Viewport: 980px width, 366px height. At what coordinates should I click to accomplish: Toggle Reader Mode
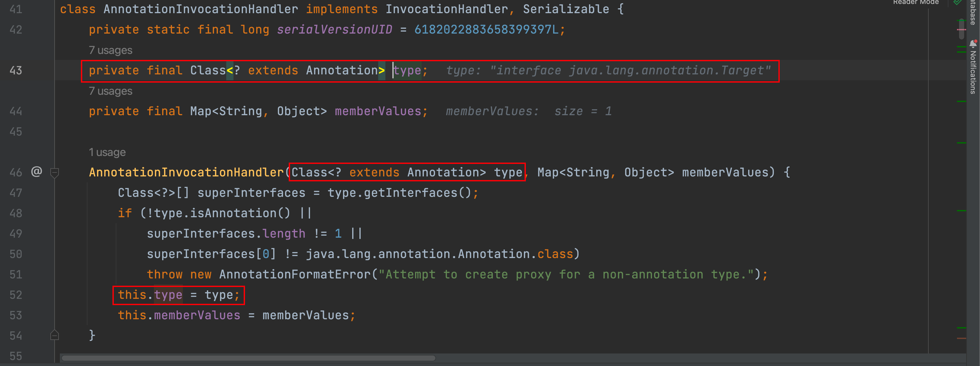(916, 2)
